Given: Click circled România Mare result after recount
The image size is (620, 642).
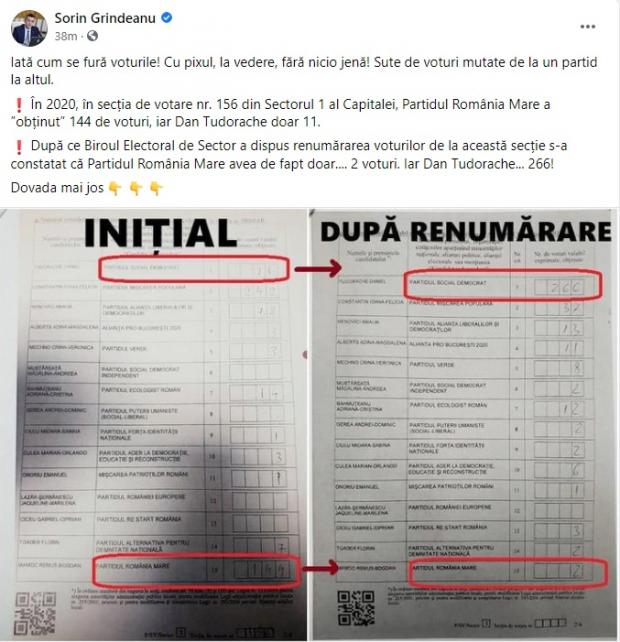Looking at the screenshot, I should click(x=507, y=572).
